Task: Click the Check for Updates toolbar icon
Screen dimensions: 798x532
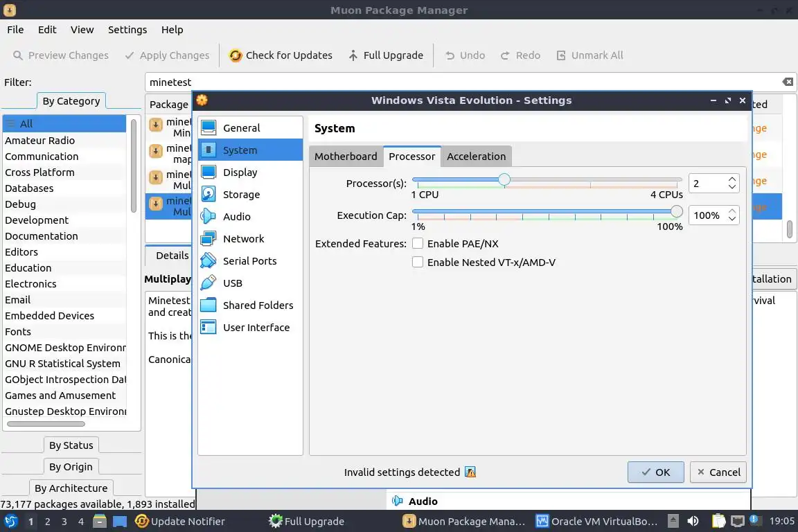Action: (x=235, y=55)
